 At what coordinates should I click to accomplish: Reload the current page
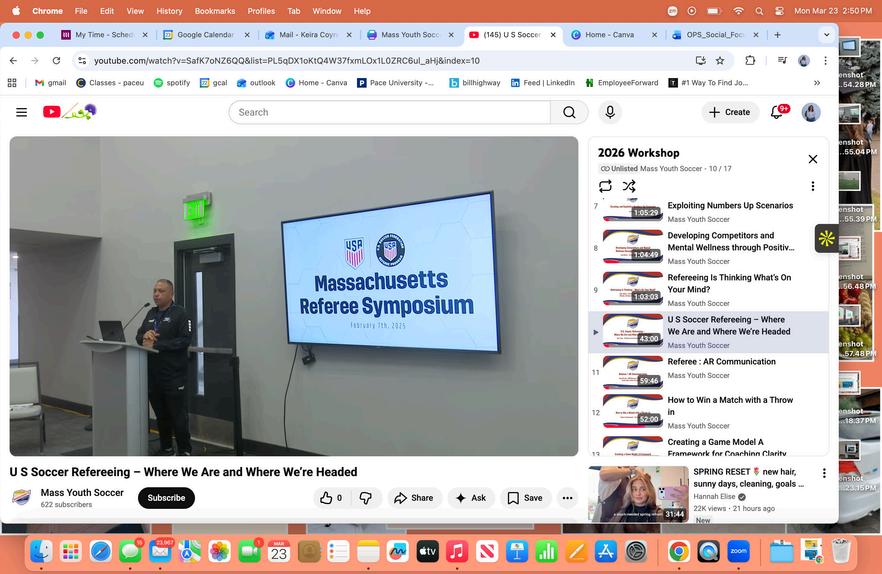(56, 60)
